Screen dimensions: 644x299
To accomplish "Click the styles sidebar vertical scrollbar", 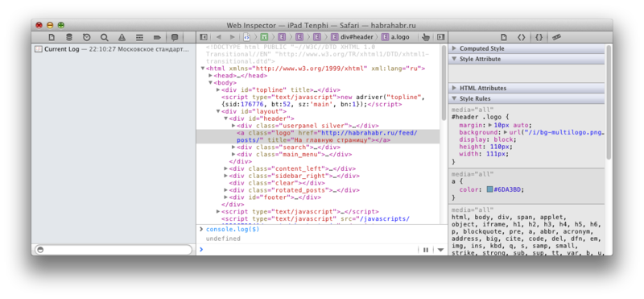I will pyautogui.click(x=609, y=103).
